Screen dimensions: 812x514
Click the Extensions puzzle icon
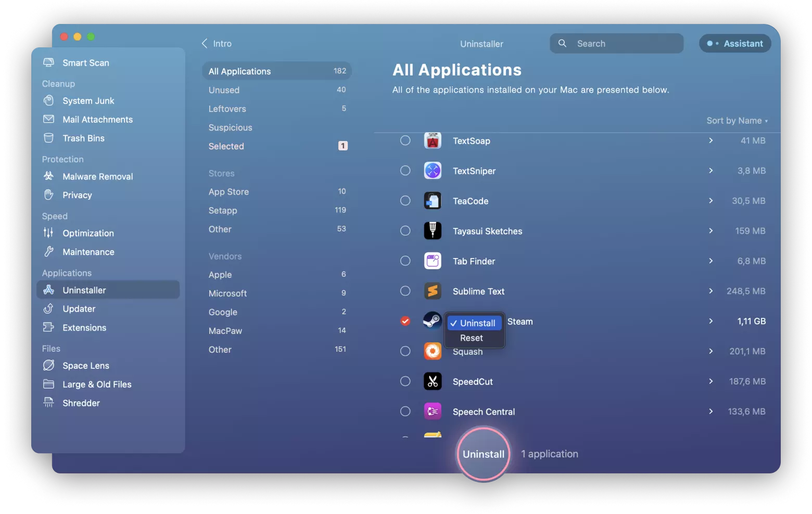point(48,327)
